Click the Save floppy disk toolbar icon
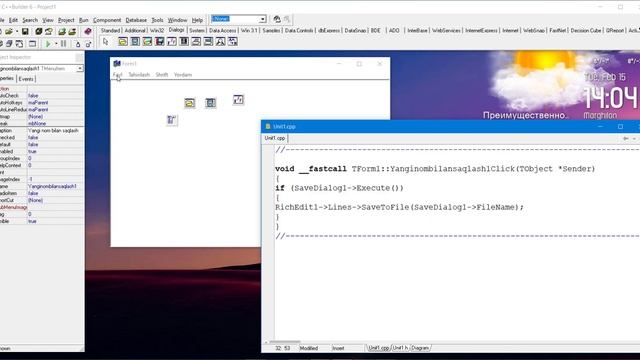Viewport: 640px width, 360px height. click(x=25, y=31)
